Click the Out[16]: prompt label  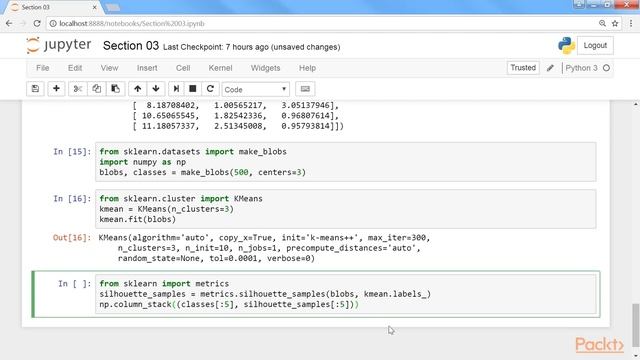click(72, 238)
